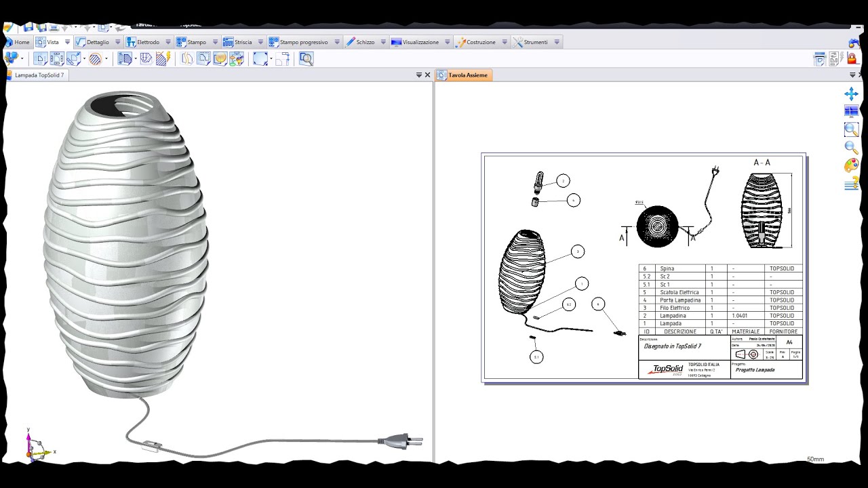Click the hatching with lightning icon
The width and height of the screenshot is (868, 488).
163,59
